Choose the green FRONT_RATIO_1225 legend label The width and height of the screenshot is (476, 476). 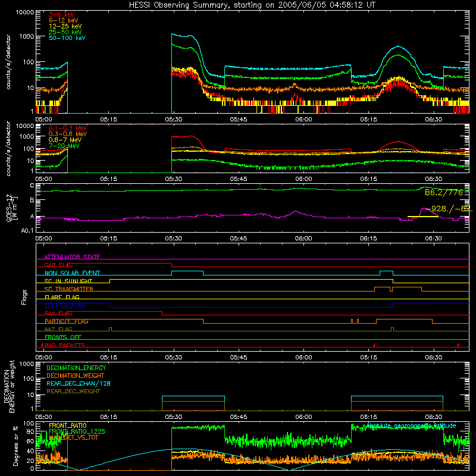(77, 431)
